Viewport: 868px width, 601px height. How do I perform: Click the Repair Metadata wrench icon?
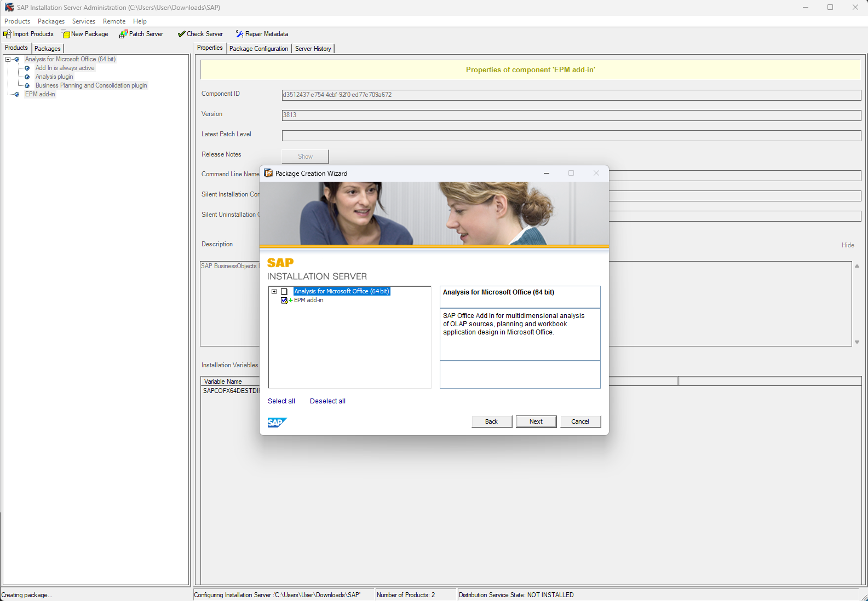pos(239,34)
